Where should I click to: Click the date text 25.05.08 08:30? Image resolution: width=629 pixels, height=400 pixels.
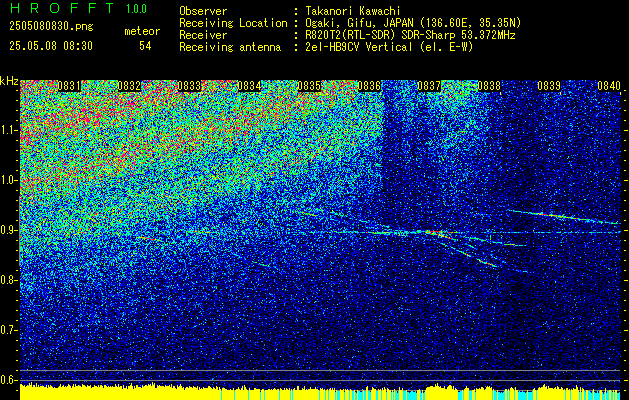[x=51, y=46]
